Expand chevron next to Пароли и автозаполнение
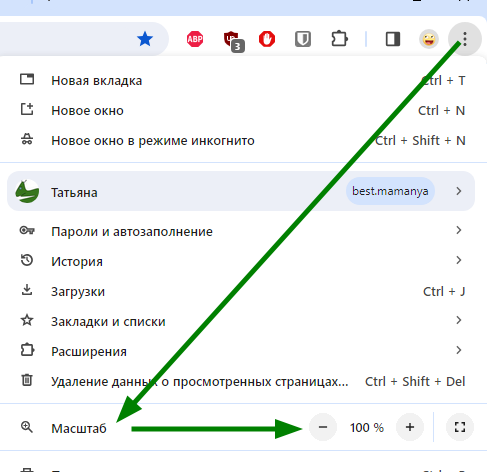 click(x=459, y=230)
